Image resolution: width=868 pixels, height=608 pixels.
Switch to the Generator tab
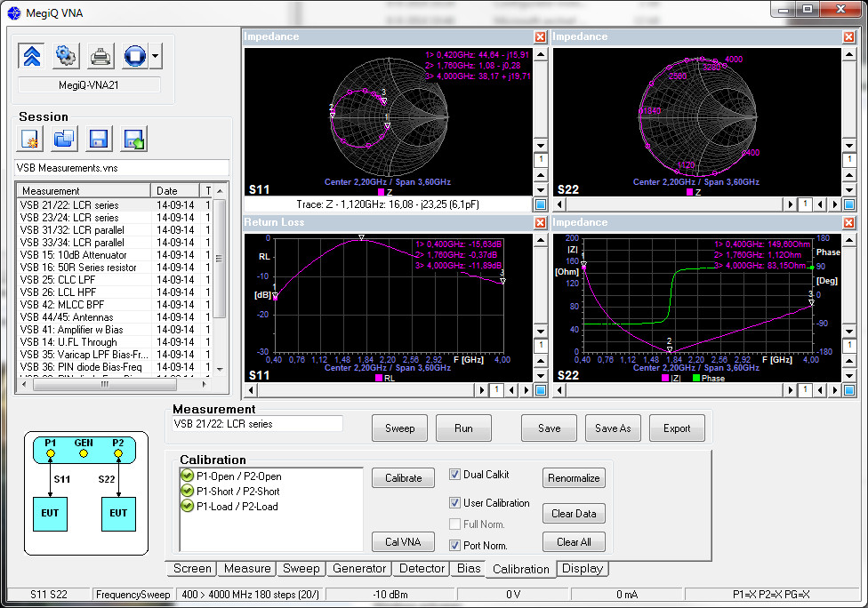[359, 569]
